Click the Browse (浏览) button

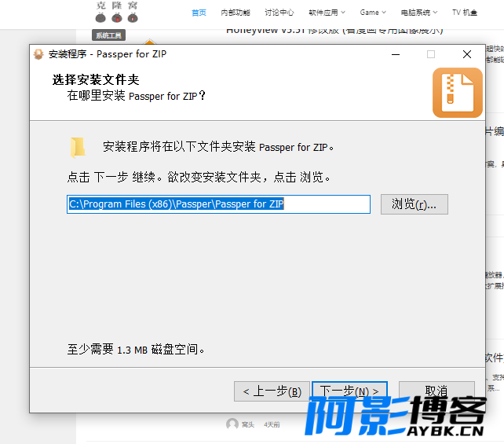pos(414,204)
